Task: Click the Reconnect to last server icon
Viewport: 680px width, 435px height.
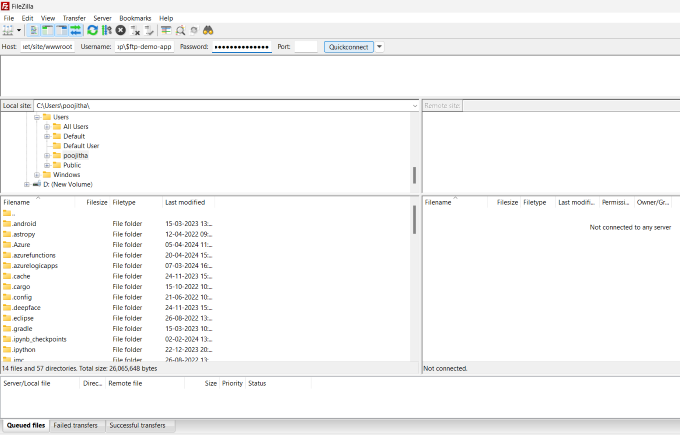Action: tap(149, 31)
